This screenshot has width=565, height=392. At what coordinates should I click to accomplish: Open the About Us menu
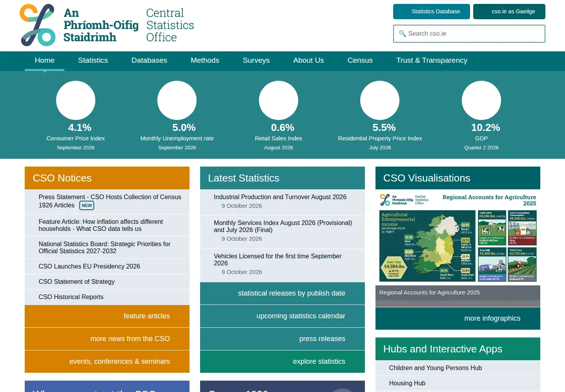(309, 60)
